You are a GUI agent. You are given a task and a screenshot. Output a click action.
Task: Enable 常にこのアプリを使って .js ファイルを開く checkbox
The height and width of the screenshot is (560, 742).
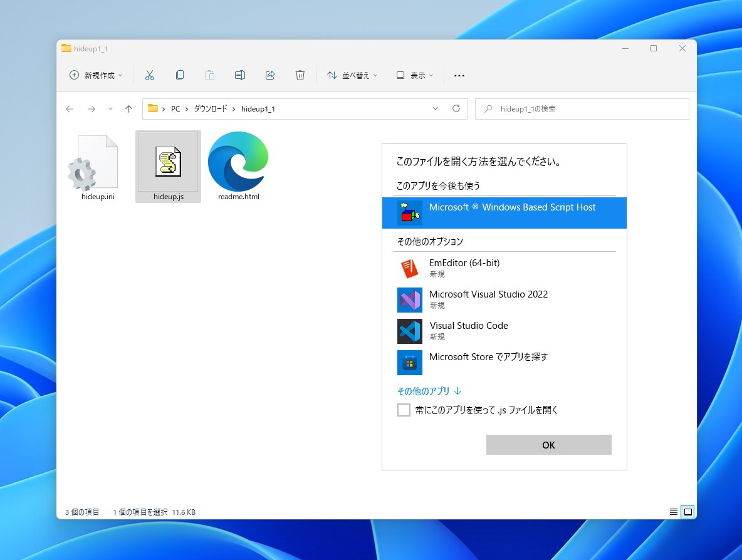point(404,410)
